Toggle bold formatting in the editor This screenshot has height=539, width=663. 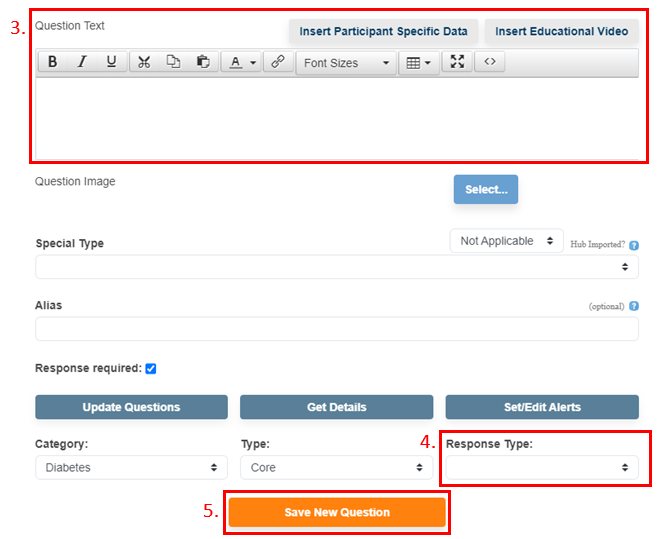[53, 62]
